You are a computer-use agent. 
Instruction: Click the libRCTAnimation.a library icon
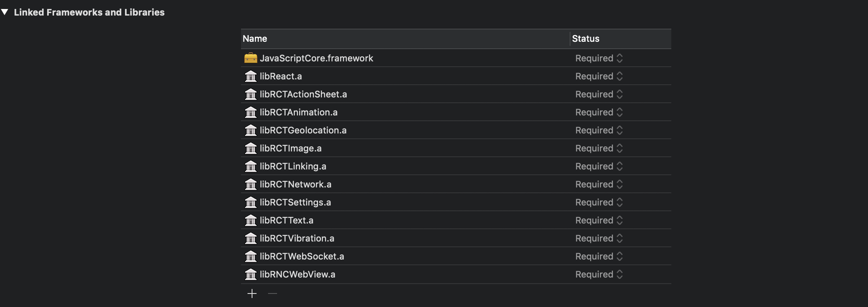250,112
